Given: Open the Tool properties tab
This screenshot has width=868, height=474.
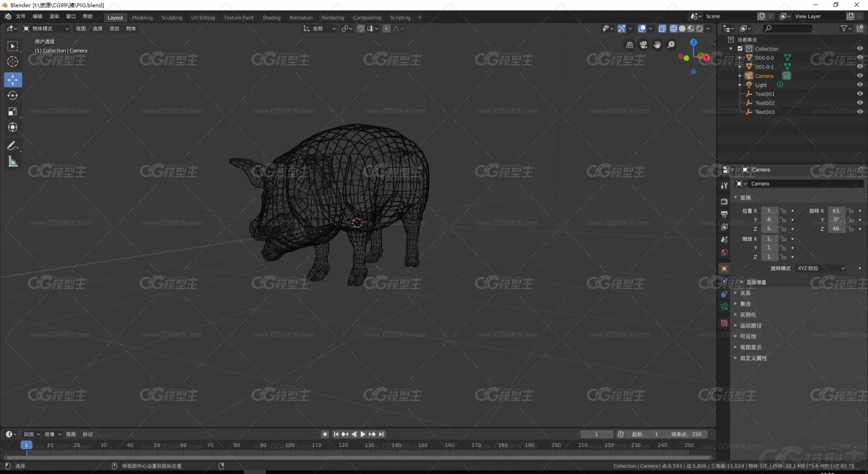Looking at the screenshot, I should coord(724,186).
